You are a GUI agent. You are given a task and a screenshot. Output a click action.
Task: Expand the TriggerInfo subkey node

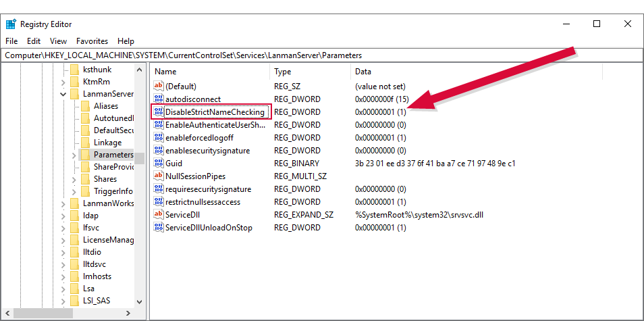tap(74, 191)
